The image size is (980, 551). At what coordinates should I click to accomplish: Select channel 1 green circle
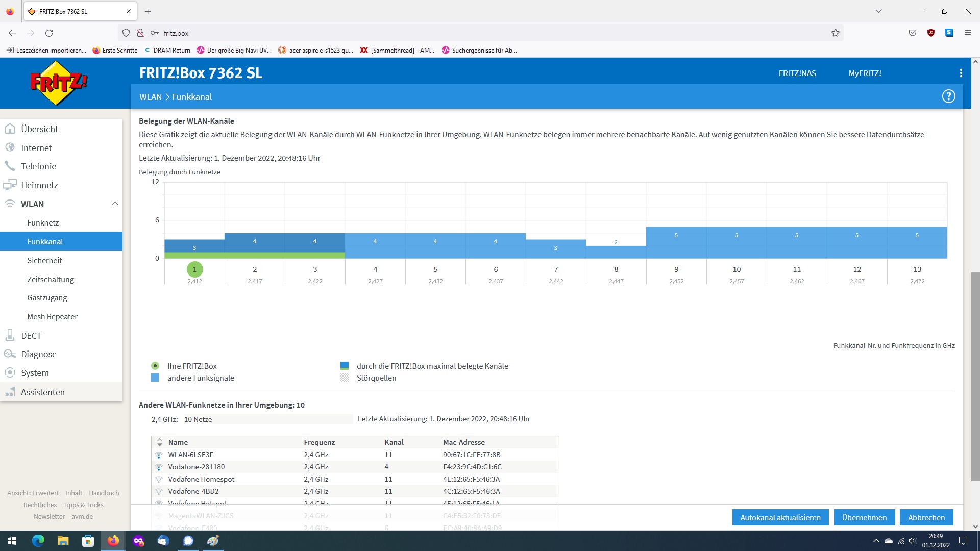point(194,269)
